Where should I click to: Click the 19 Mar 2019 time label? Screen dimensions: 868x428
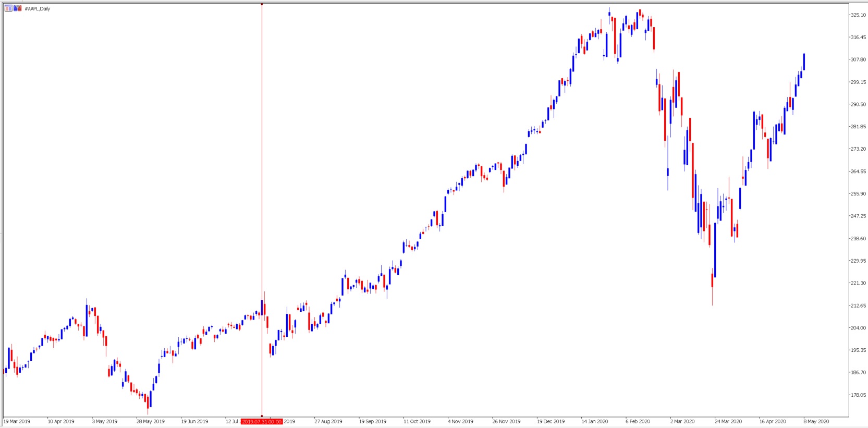point(17,421)
